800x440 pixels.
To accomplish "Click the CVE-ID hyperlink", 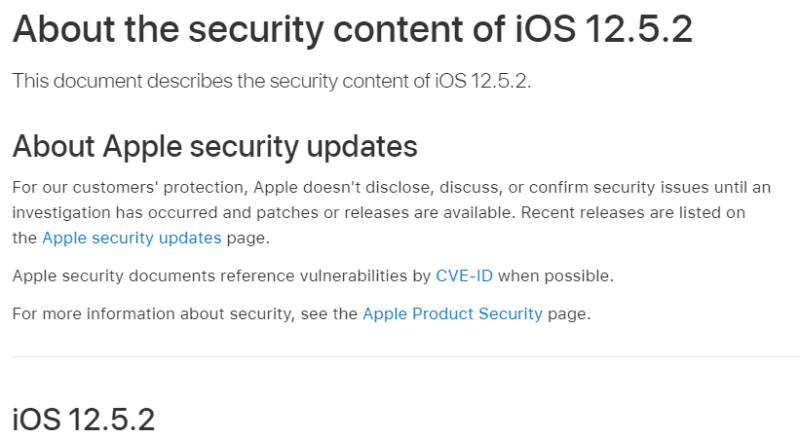I will [465, 276].
